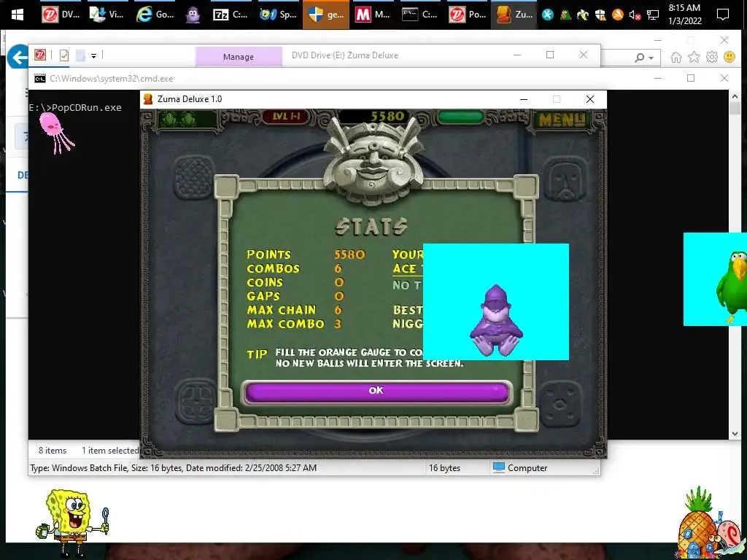Click the Internet Explorer back arrow
The height and width of the screenshot is (560, 747).
[18, 57]
